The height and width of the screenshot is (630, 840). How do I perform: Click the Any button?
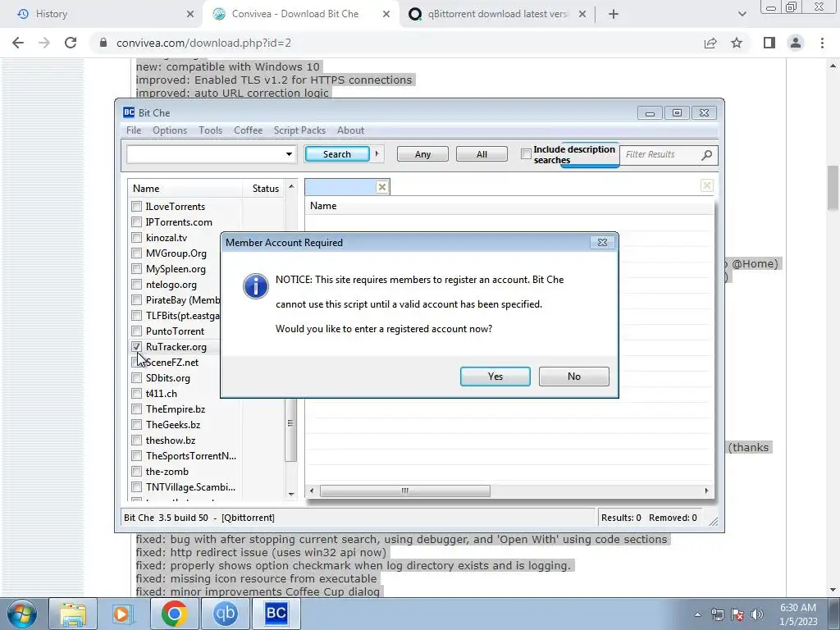422,153
